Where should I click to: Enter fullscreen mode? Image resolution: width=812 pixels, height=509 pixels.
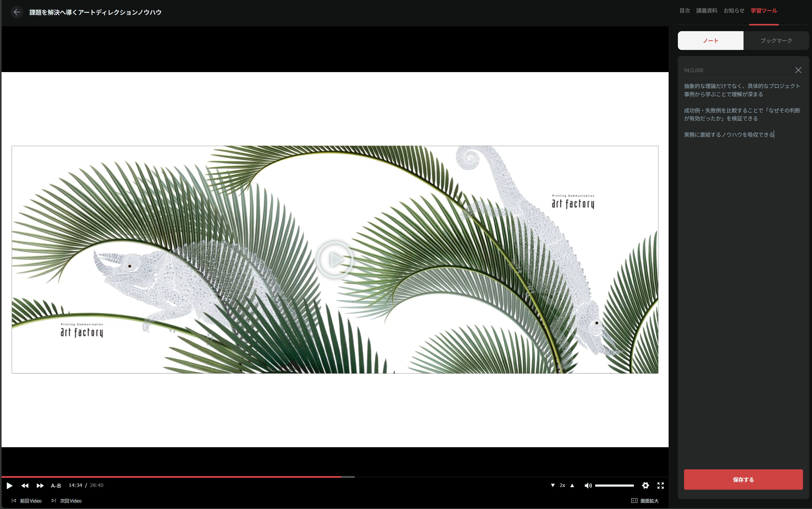[661, 485]
